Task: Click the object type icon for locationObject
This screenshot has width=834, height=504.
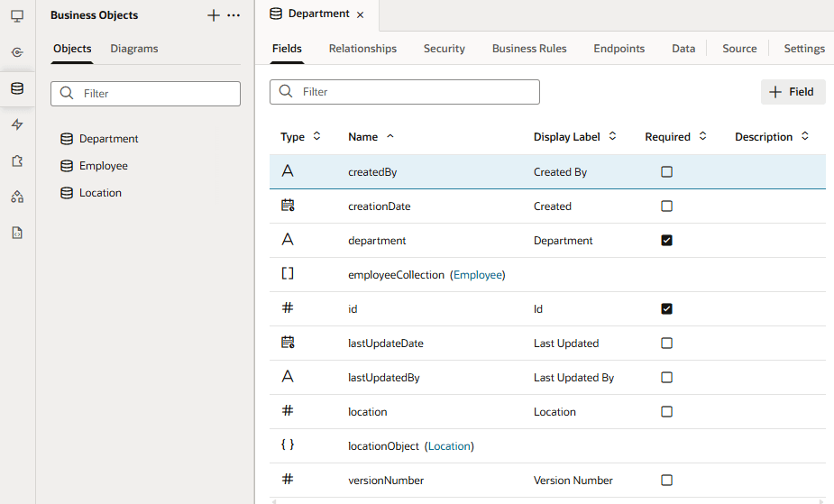Action: point(288,444)
